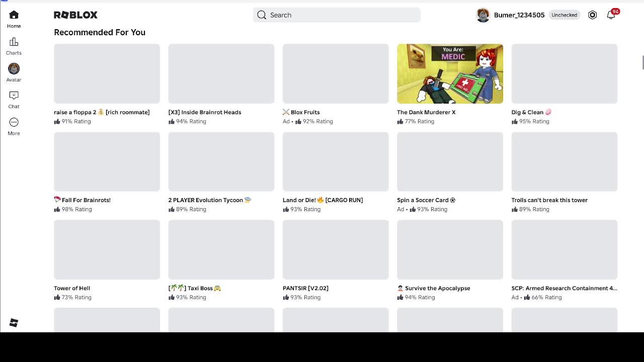Open Chat from the sidebar
The width and height of the screenshot is (644, 362).
point(14,95)
